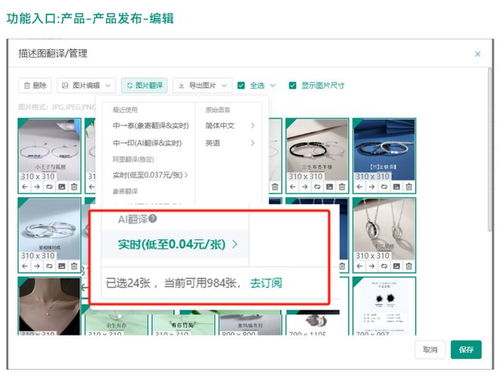This screenshot has width=500, height=375.
Task: Move the blue-background bracelet image left
Action: [x=360, y=187]
